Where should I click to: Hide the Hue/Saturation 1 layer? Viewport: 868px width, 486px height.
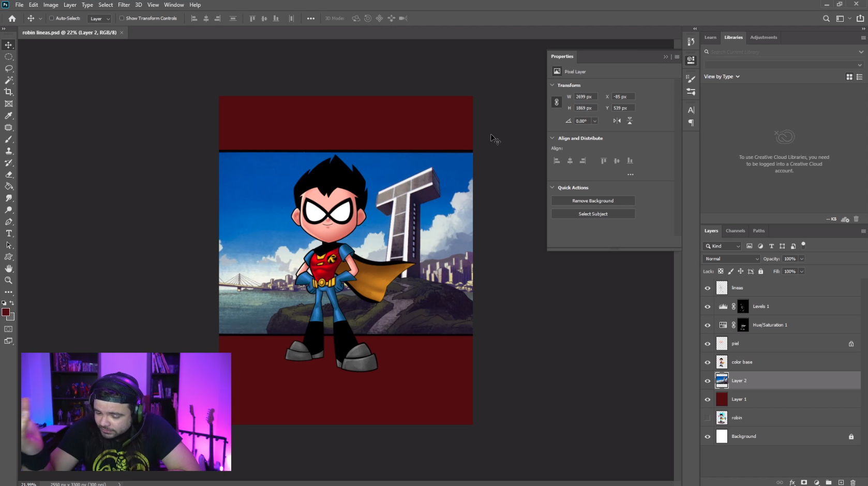(708, 326)
